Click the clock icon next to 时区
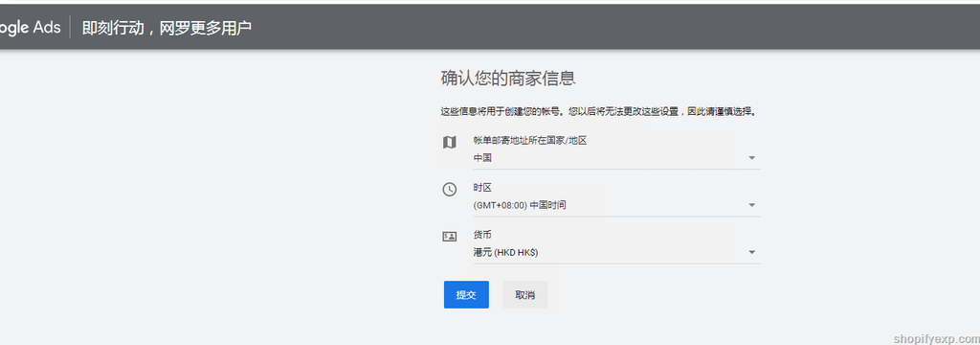This screenshot has width=980, height=345. [450, 190]
